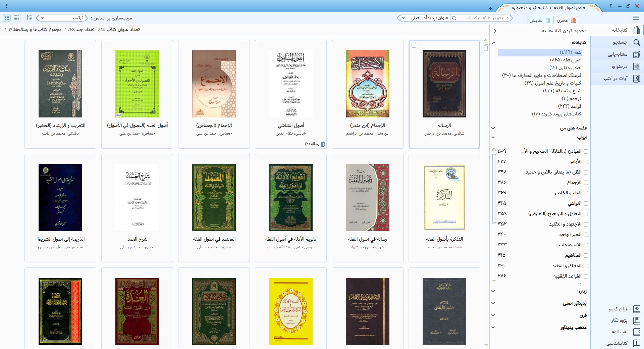Expand the زبان filter section
The image size is (644, 349).
[x=493, y=291]
